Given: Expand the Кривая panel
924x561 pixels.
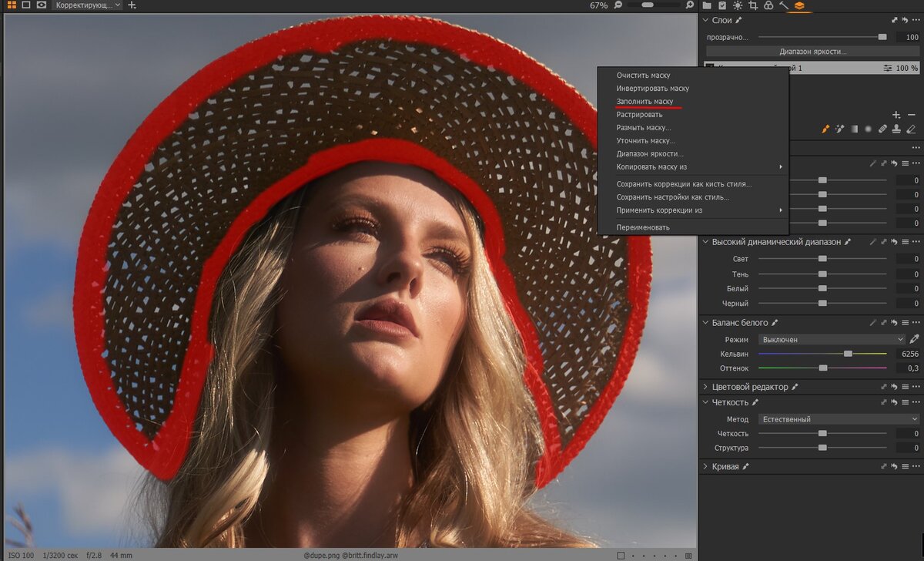Looking at the screenshot, I should click(x=706, y=467).
